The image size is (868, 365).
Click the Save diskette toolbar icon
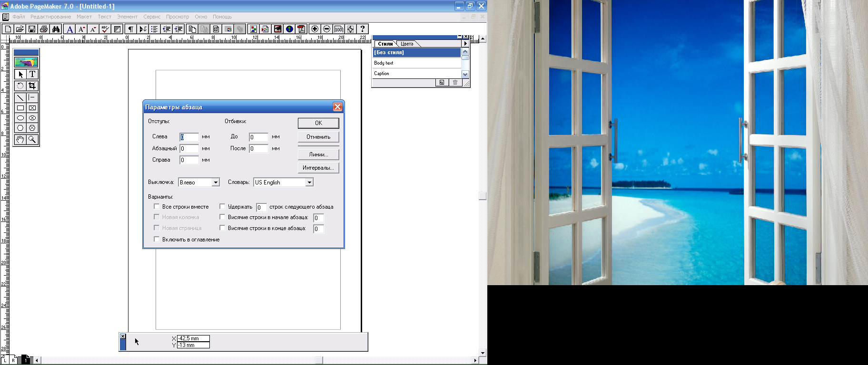pyautogui.click(x=32, y=29)
